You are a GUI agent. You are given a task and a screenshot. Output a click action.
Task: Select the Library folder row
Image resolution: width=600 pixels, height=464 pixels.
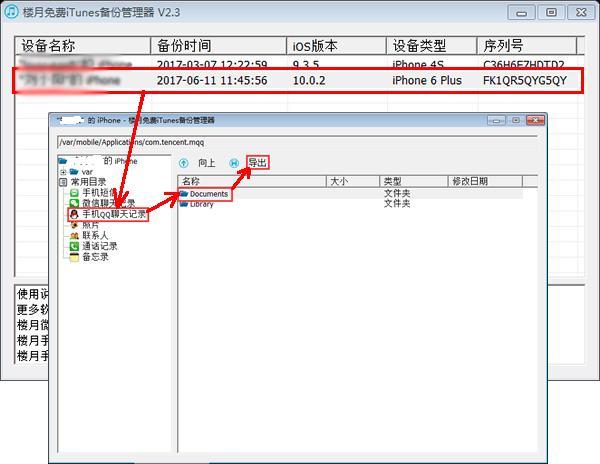point(201,204)
